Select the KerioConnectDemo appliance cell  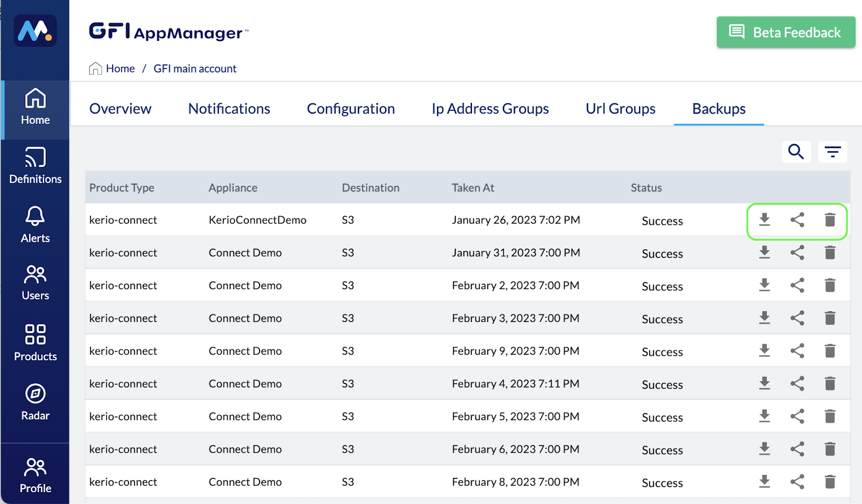pyautogui.click(x=258, y=220)
